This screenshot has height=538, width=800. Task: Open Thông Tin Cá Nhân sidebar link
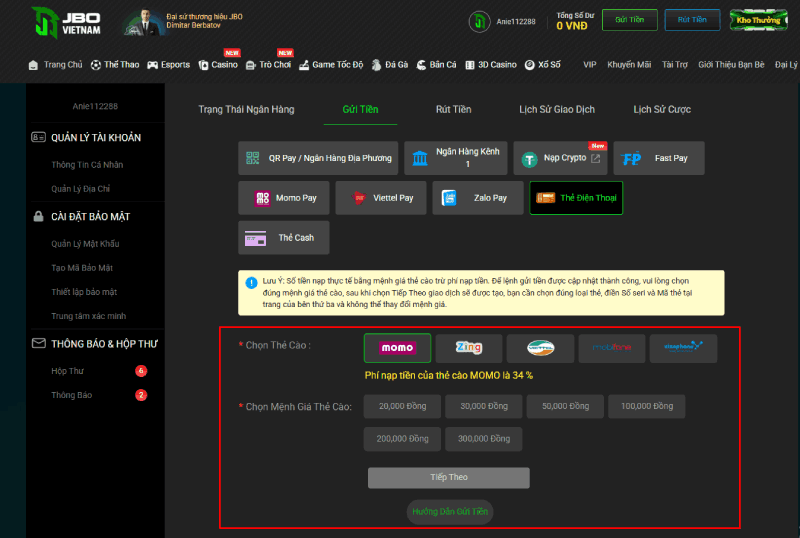[87, 165]
